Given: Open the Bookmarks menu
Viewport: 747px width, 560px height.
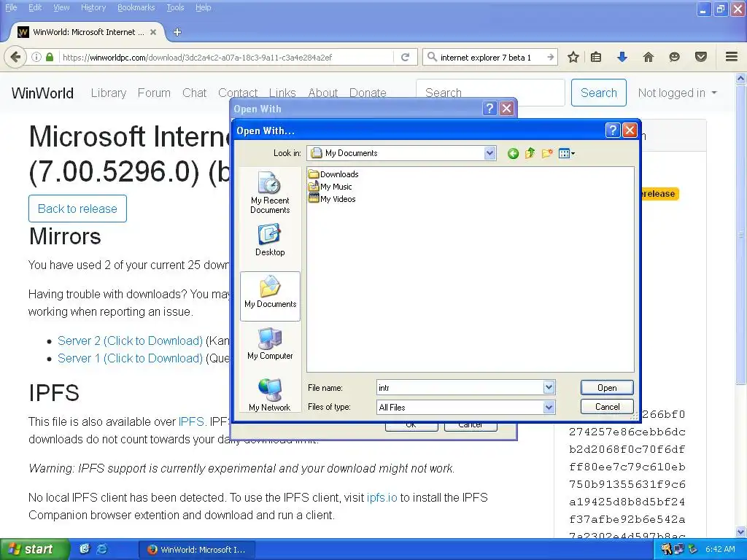Looking at the screenshot, I should coord(136,7).
